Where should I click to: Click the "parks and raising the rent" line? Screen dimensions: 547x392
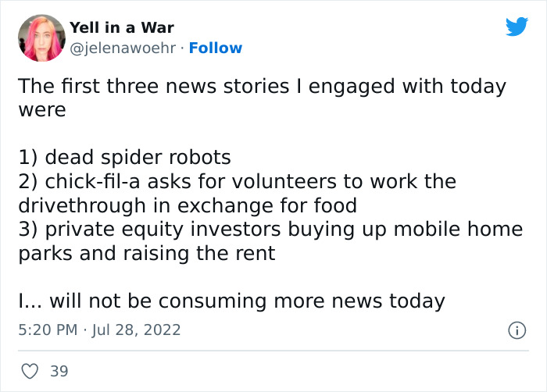click(146, 253)
